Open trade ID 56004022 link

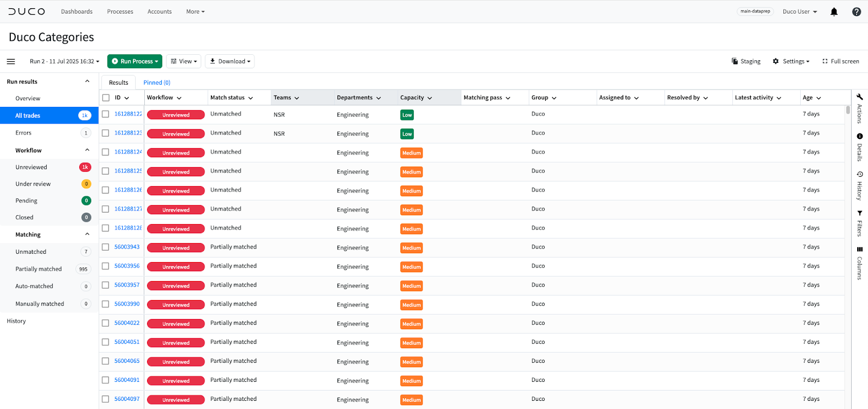coord(127,323)
